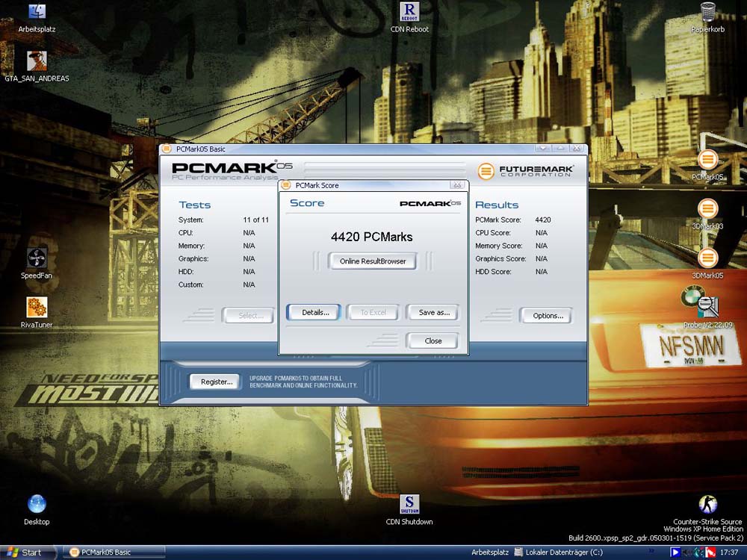Click the Arbeitsplatz toolbar item in taskbar

490,553
